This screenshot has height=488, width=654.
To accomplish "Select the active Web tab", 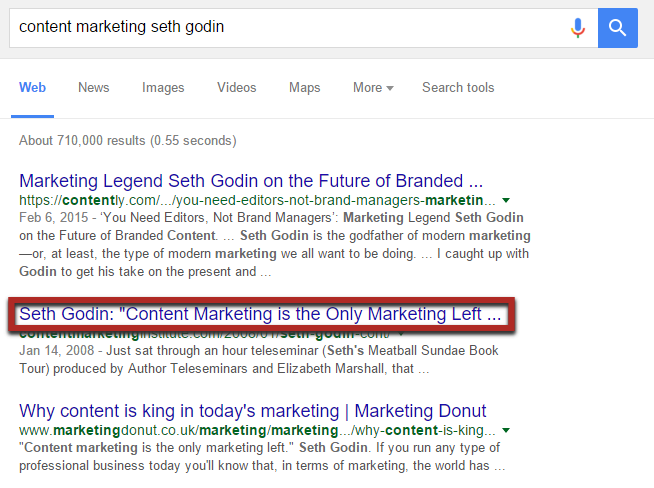I will coord(33,88).
